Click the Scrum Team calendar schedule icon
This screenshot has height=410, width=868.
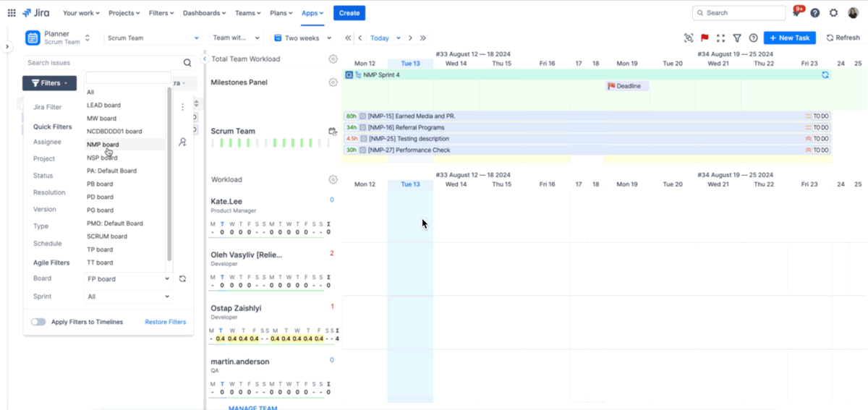333,132
